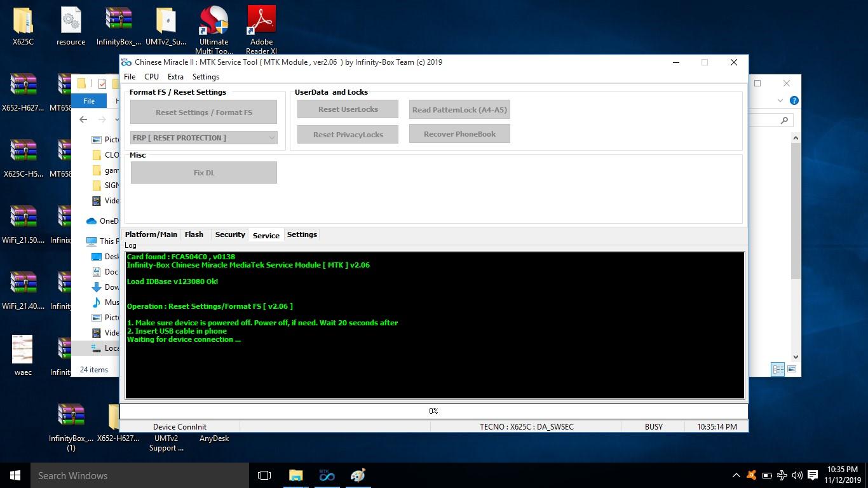Click the Reset PrivacyLocks button
868x488 pixels.
(x=348, y=134)
